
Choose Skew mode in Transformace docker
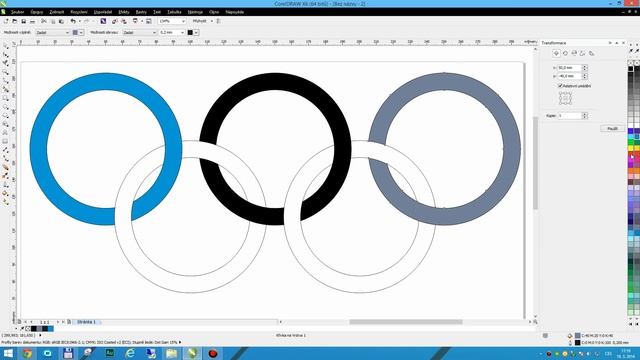coord(591,53)
